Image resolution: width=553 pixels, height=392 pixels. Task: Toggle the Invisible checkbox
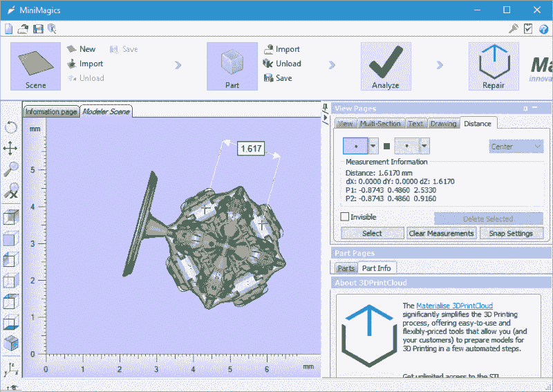tap(344, 216)
